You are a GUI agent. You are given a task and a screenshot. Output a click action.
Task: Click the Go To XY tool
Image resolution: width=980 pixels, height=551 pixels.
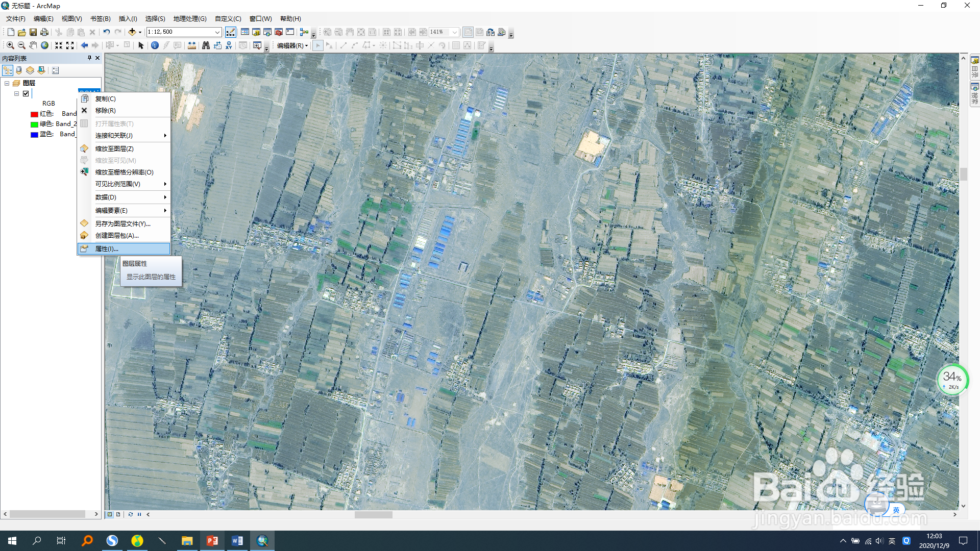click(x=229, y=45)
